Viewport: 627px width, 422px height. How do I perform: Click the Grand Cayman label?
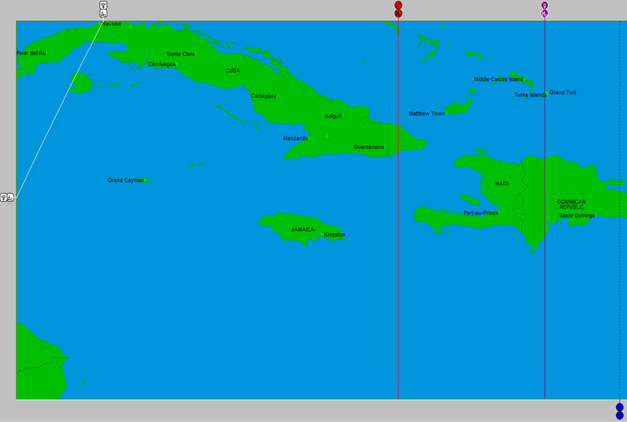point(126,180)
